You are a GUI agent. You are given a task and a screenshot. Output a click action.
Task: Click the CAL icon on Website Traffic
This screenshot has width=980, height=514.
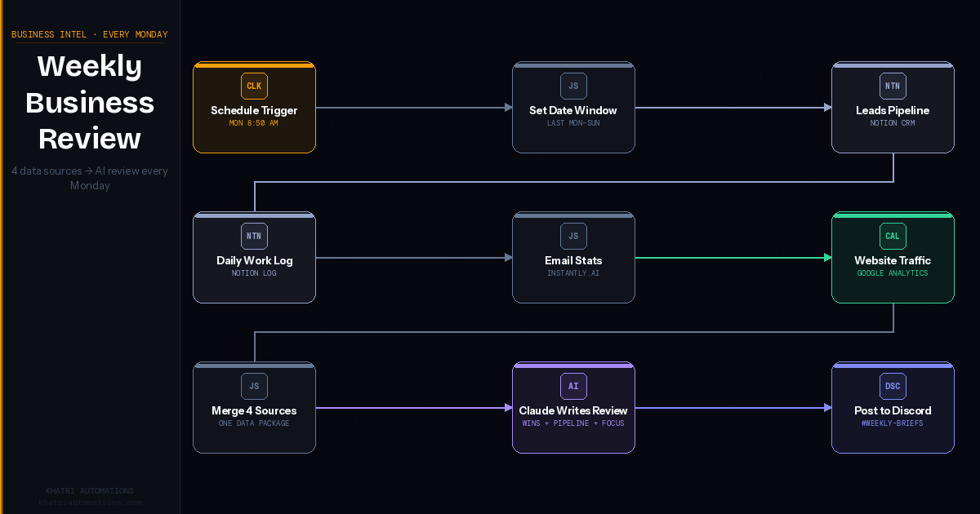[x=893, y=237]
